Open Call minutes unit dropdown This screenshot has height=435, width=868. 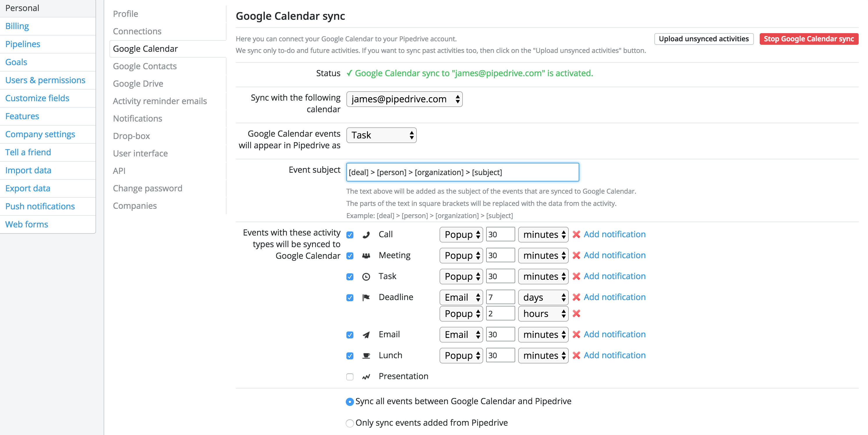coord(543,234)
